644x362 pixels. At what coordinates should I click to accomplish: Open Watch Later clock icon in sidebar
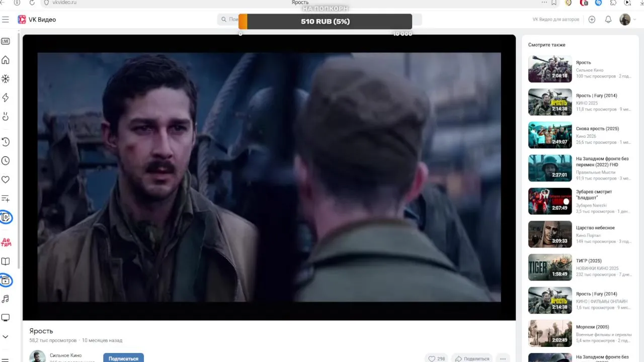[x=6, y=161]
